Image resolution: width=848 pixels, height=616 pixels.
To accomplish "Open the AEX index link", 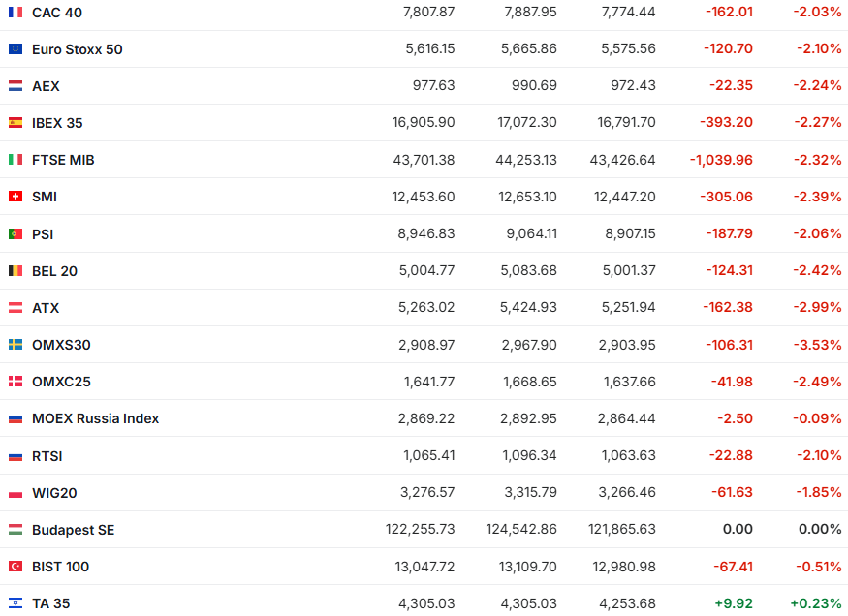I will click(46, 86).
